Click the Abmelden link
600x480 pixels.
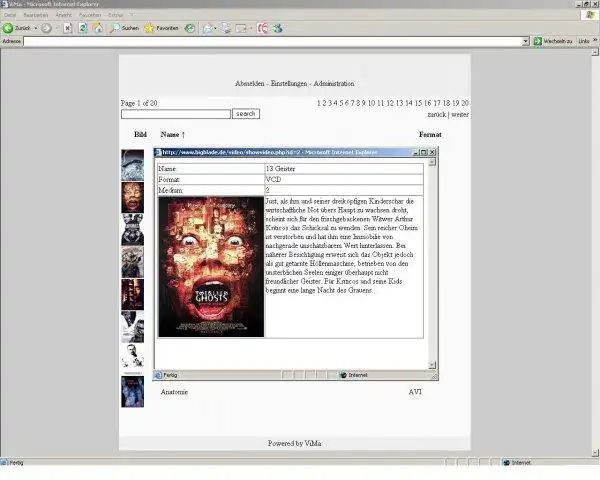249,83
